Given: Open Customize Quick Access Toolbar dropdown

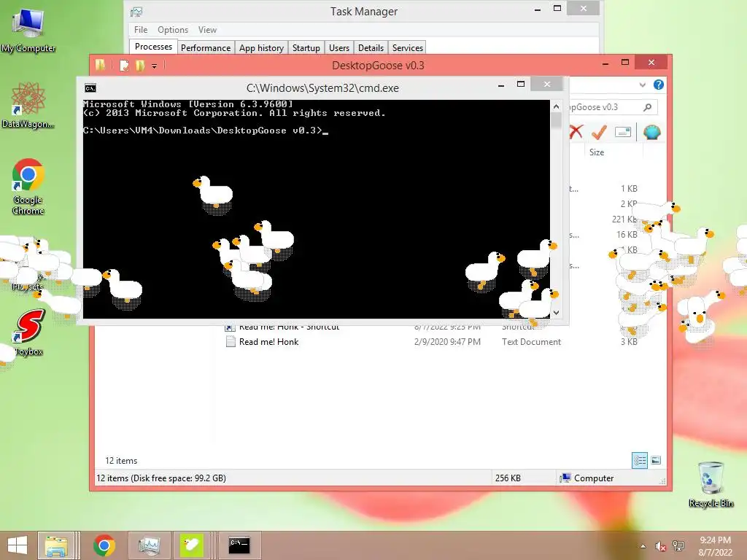Looking at the screenshot, I should (x=155, y=66).
